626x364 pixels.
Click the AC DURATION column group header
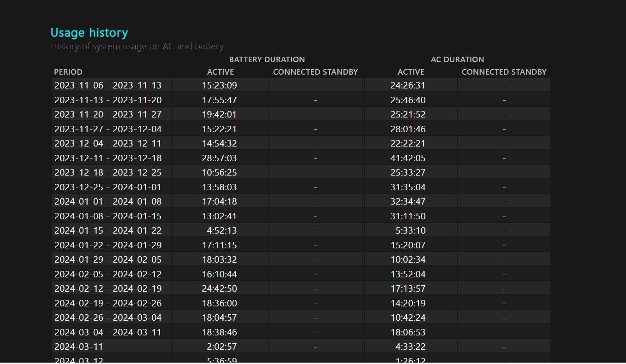(x=457, y=59)
